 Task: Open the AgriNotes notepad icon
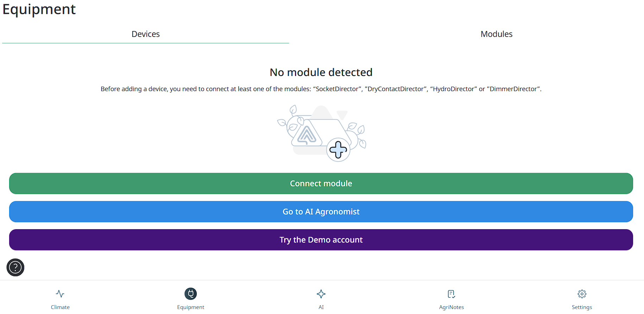tap(451, 294)
